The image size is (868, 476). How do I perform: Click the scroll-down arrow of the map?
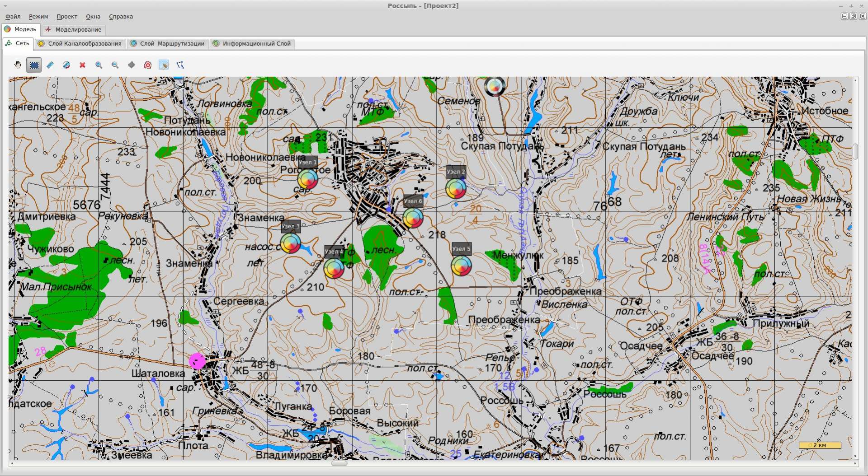pyautogui.click(x=855, y=457)
